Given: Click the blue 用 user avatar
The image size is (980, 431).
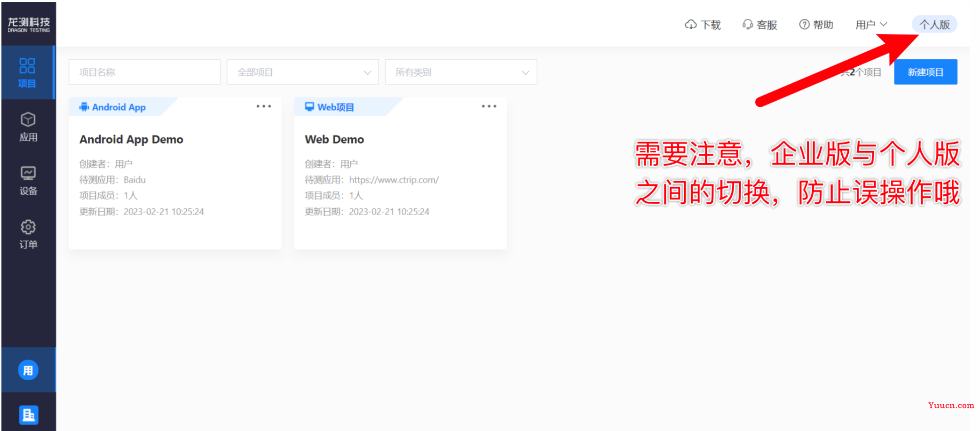Looking at the screenshot, I should coord(28,370).
